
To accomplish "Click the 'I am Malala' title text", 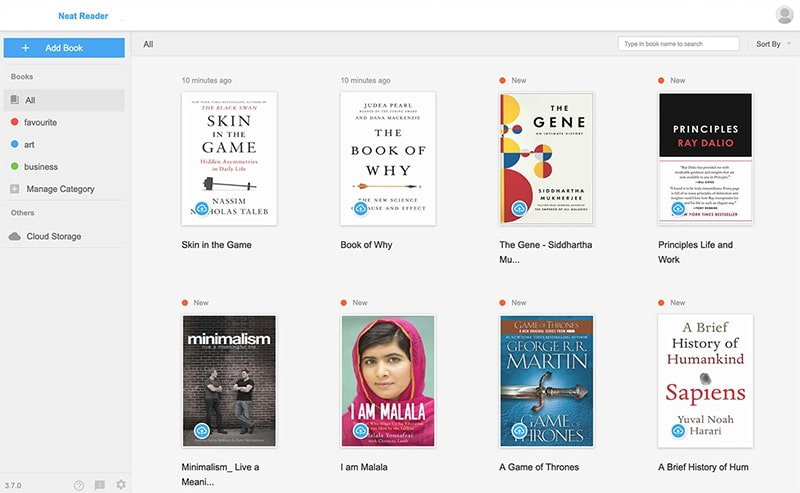I will [364, 467].
